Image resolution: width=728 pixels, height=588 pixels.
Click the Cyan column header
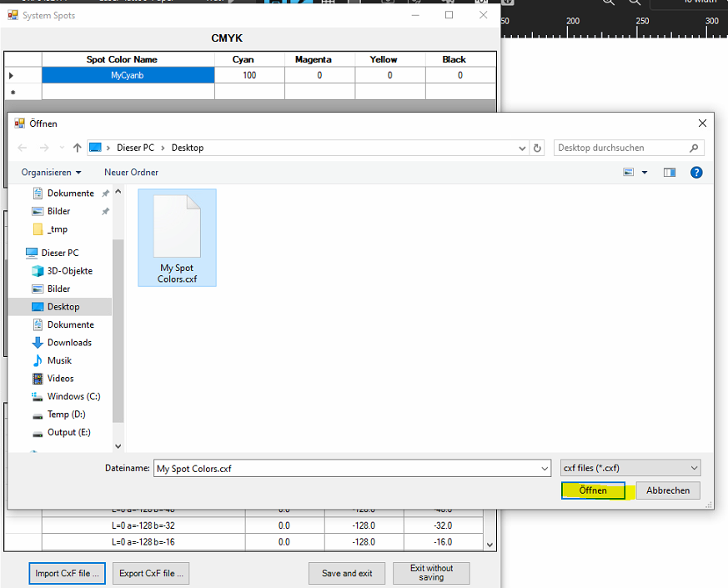(x=250, y=59)
